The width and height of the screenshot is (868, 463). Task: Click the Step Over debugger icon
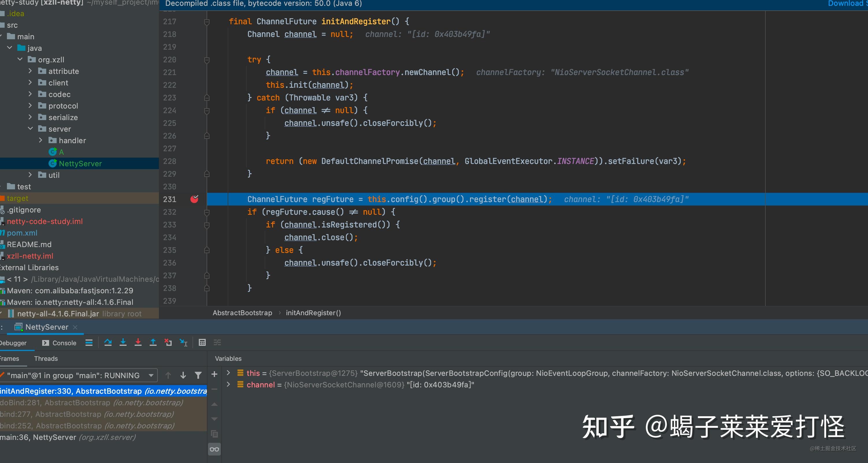coord(108,342)
